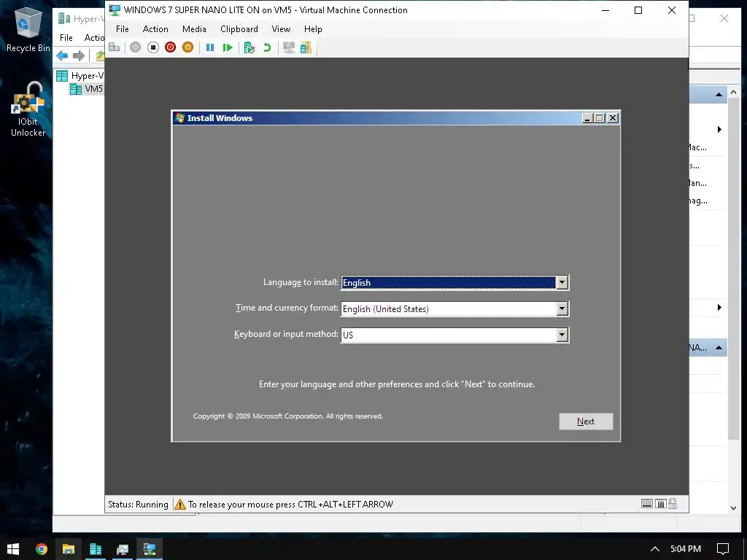Open the Action Center notifications

click(723, 549)
